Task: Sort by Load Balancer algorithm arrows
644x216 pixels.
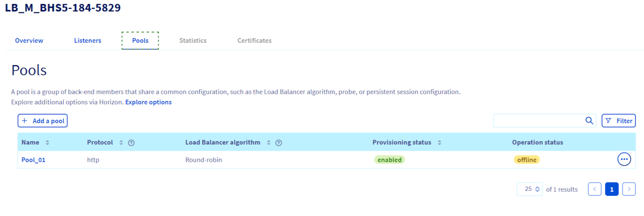Action: point(269,143)
